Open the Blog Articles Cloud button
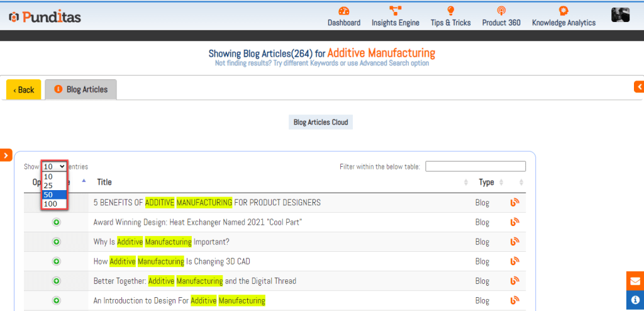644x311 pixels. pos(321,122)
